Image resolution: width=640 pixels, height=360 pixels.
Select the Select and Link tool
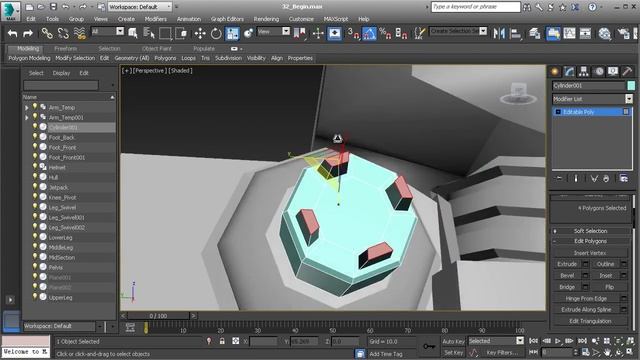(x=47, y=33)
